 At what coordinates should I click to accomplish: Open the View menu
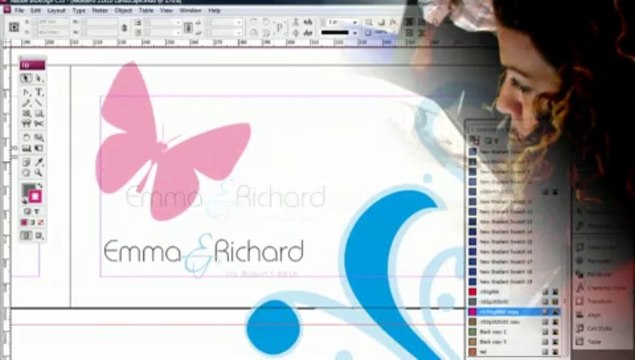166,11
